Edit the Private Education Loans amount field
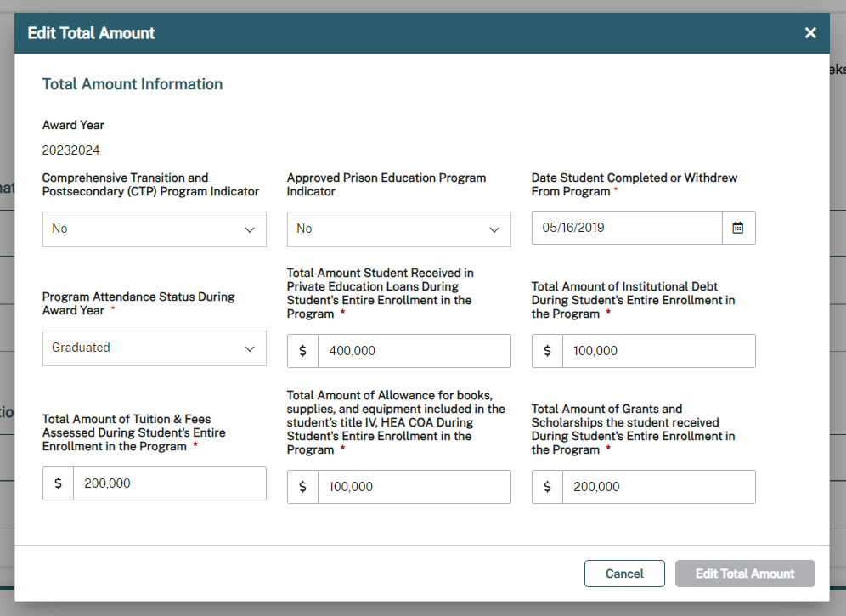 414,351
